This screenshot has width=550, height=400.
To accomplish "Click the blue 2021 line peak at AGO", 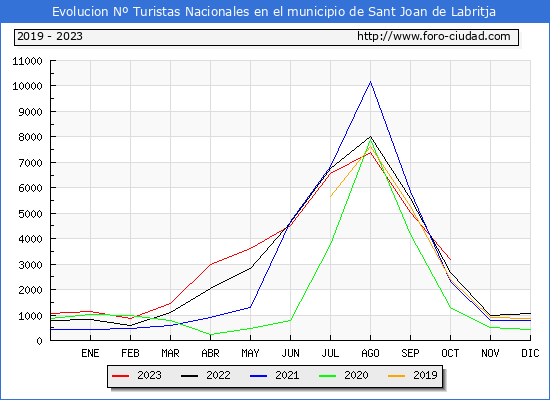I will [370, 82].
